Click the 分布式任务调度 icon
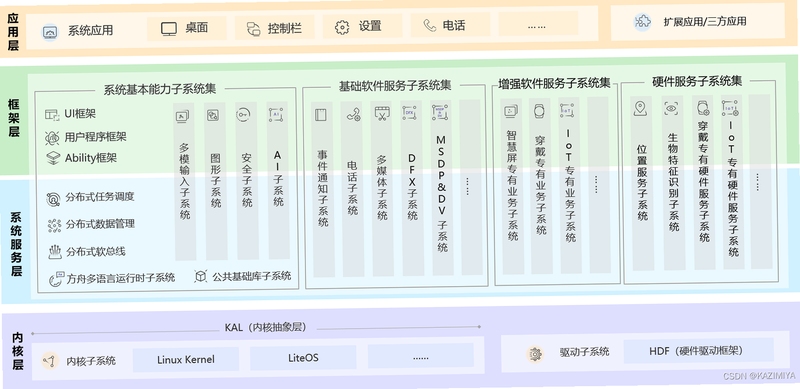Screen dimensions: 800x389 point(53,199)
